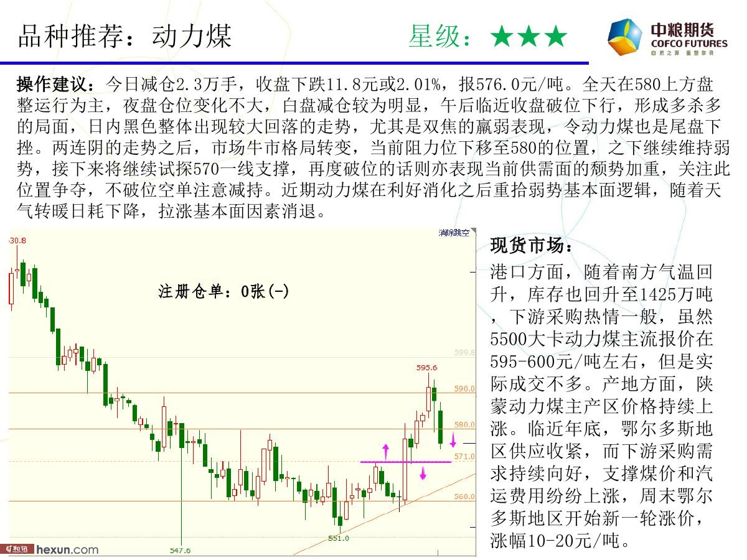The height and width of the screenshot is (560, 747).
Task: Click the 551.0 low price label
Action: tap(339, 538)
